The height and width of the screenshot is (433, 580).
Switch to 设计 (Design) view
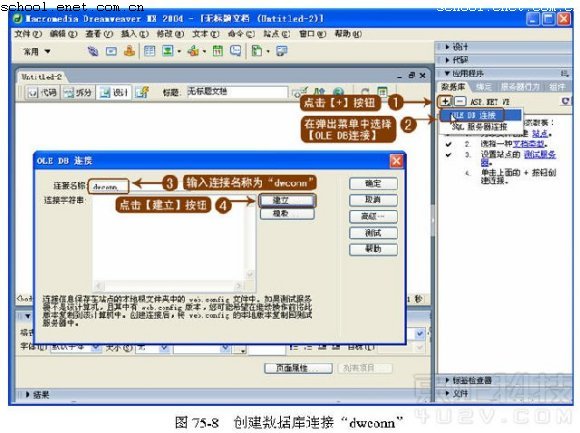114,92
